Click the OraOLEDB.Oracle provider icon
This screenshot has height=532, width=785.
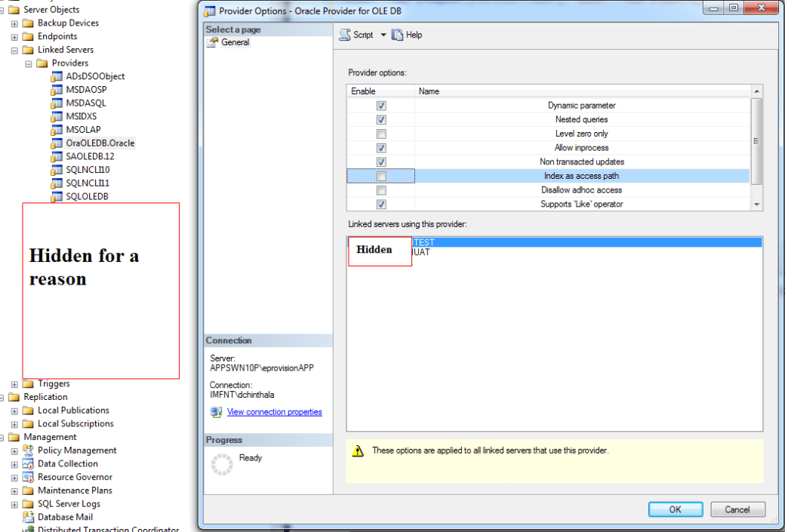tap(57, 143)
